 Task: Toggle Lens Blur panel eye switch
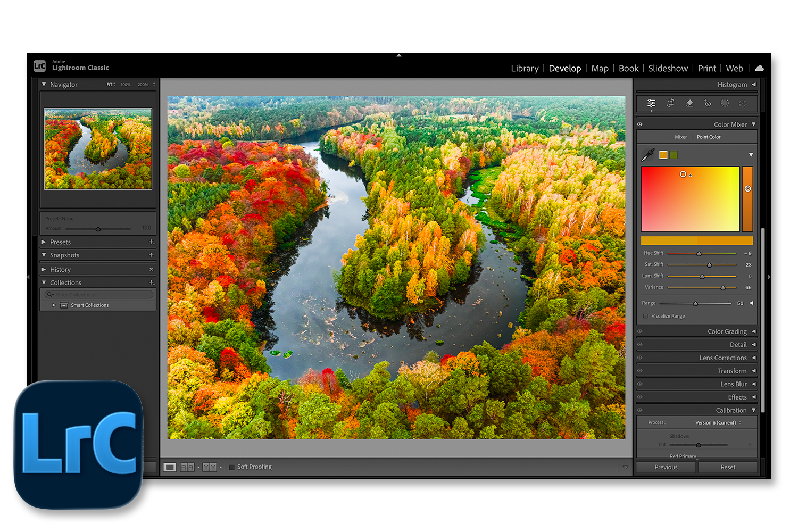pos(640,384)
